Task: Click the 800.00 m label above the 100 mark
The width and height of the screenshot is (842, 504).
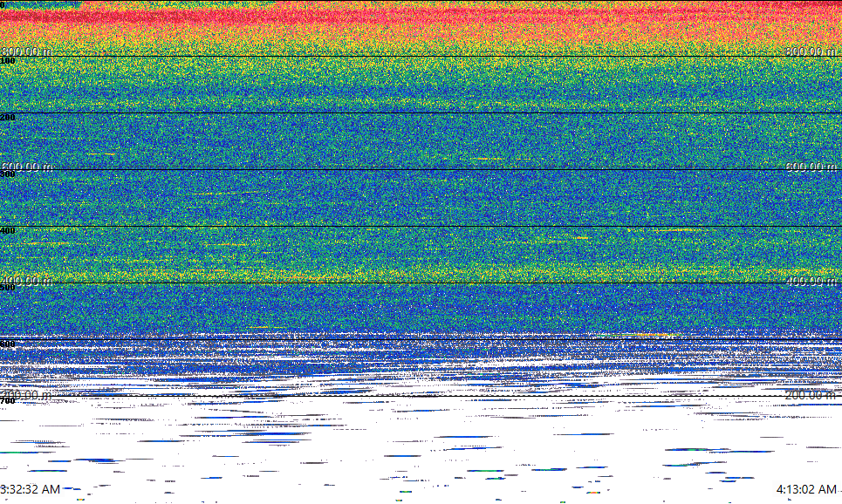Action: point(26,51)
